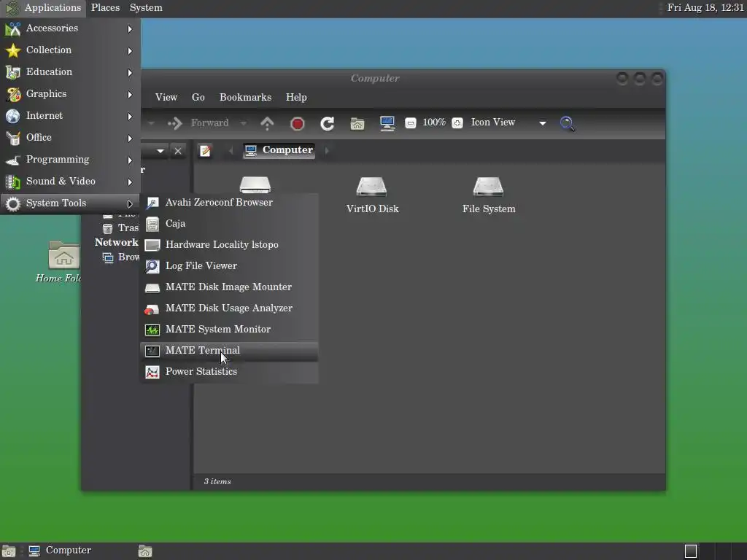The width and height of the screenshot is (747, 560).
Task: Click the System Tools gear icon
Action: [x=13, y=204]
